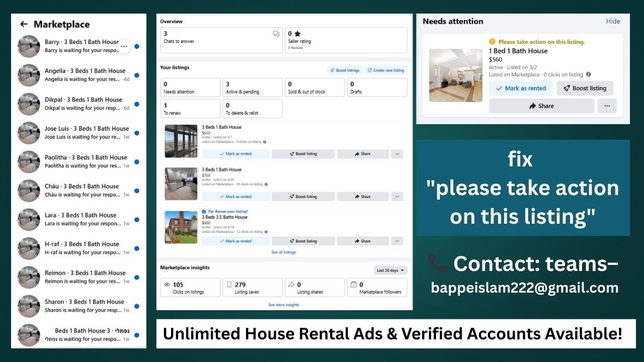Image resolution: width=644 pixels, height=362 pixels.
Task: Open Barry's 3 Beds 1 Bath chat
Action: coord(78,46)
